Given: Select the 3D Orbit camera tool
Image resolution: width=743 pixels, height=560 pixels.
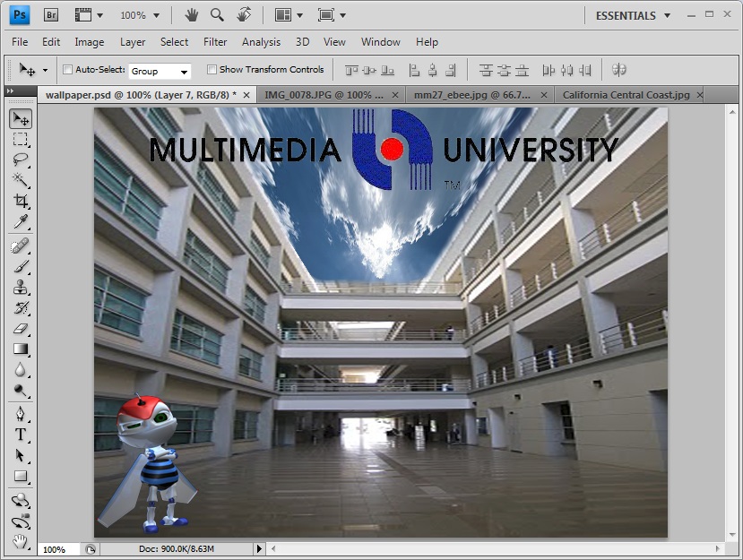Looking at the screenshot, I should [21, 521].
